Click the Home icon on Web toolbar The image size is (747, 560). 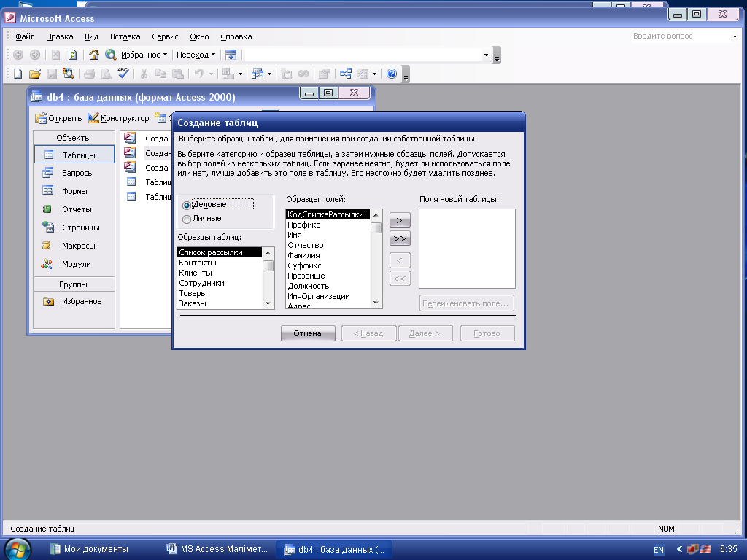pyautogui.click(x=93, y=55)
